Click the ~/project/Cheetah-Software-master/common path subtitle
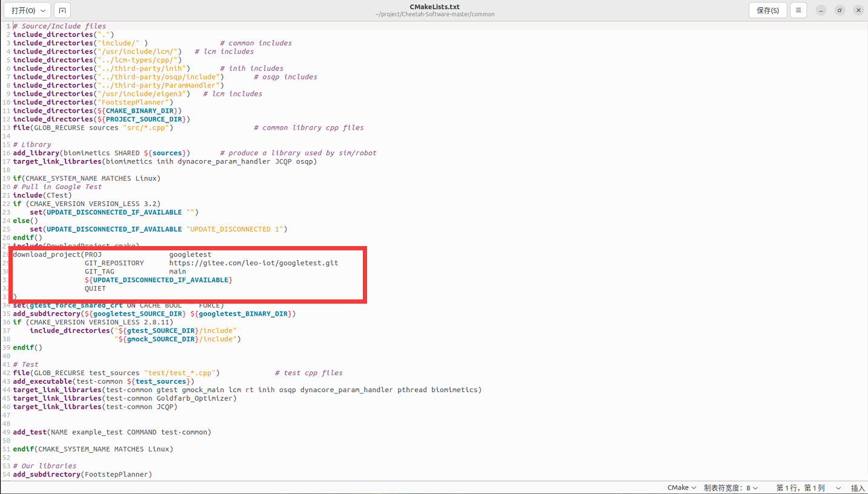 click(x=434, y=15)
